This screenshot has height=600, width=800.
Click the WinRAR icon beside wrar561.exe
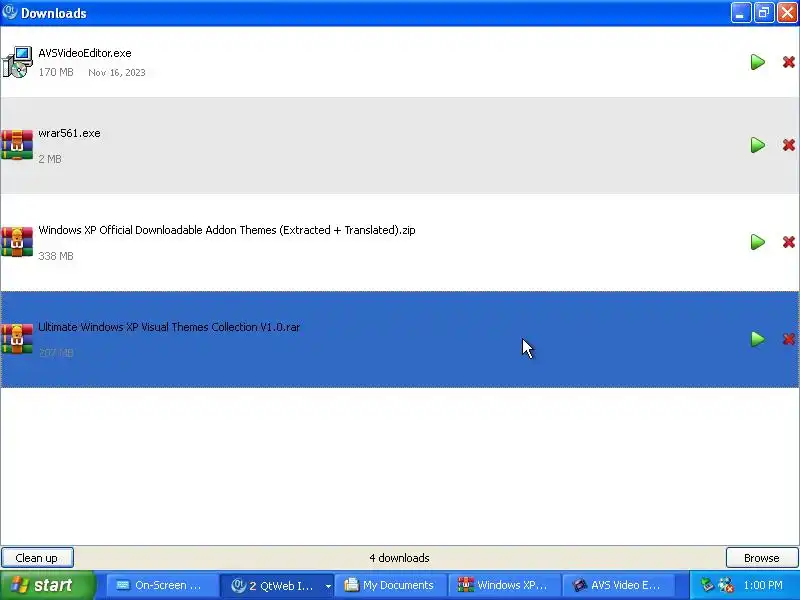tap(17, 145)
